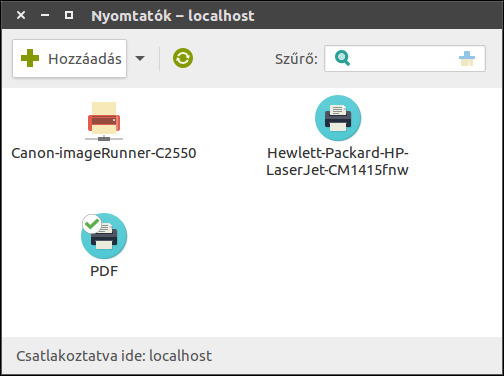Close the Nyomtatók window

click(21, 15)
